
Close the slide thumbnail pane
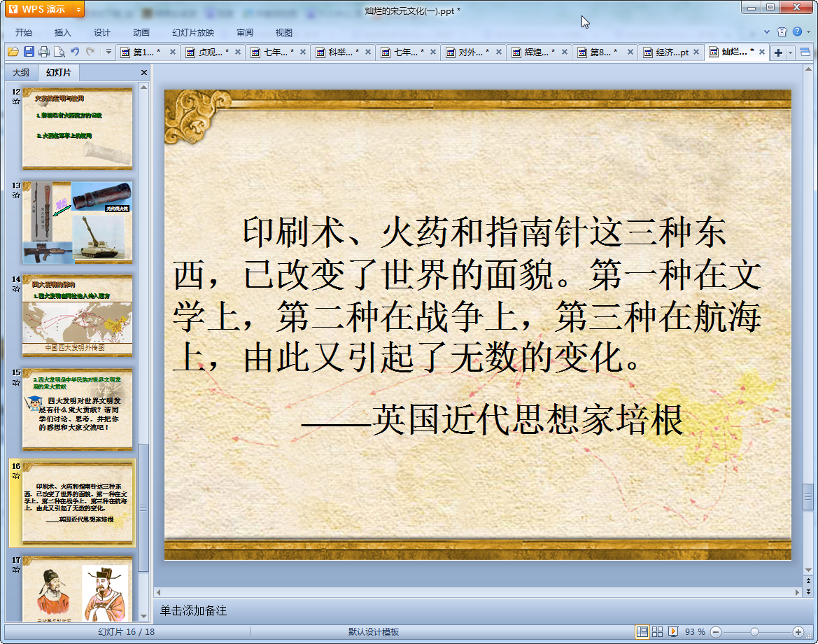[x=144, y=73]
